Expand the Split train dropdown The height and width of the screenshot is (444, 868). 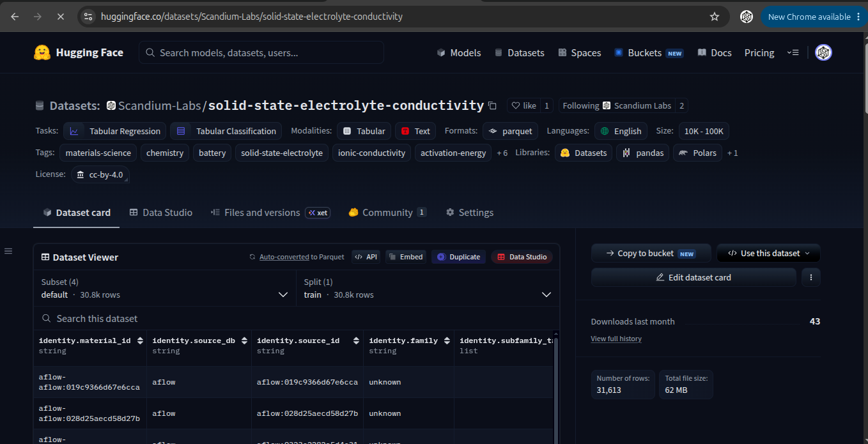[428, 288]
